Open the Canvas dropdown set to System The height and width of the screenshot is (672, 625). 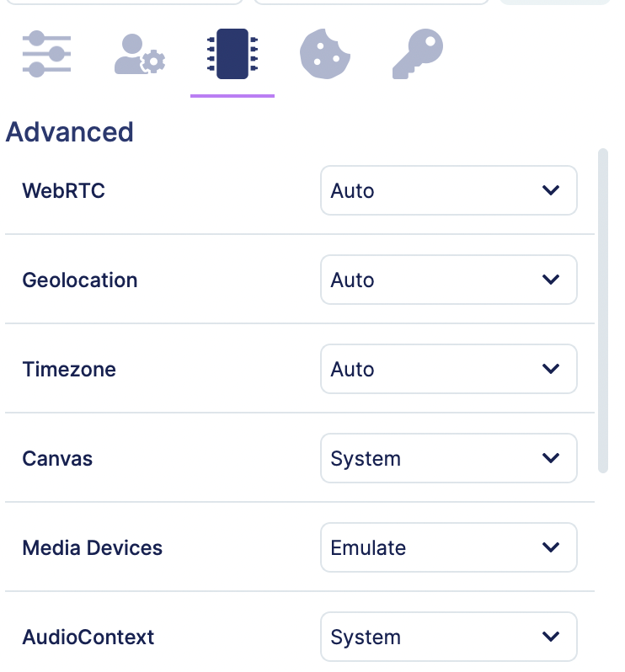pyautogui.click(x=449, y=458)
